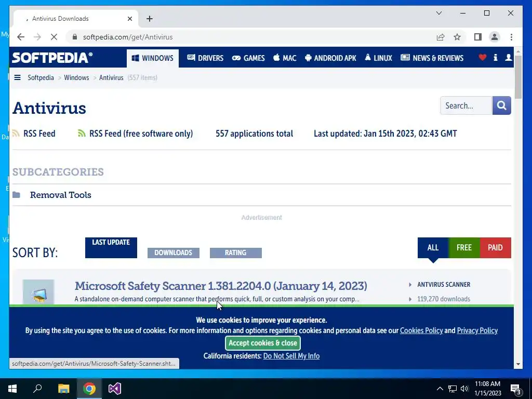Open Visual Studio from taskbar
The image size is (532, 399).
tap(115, 389)
